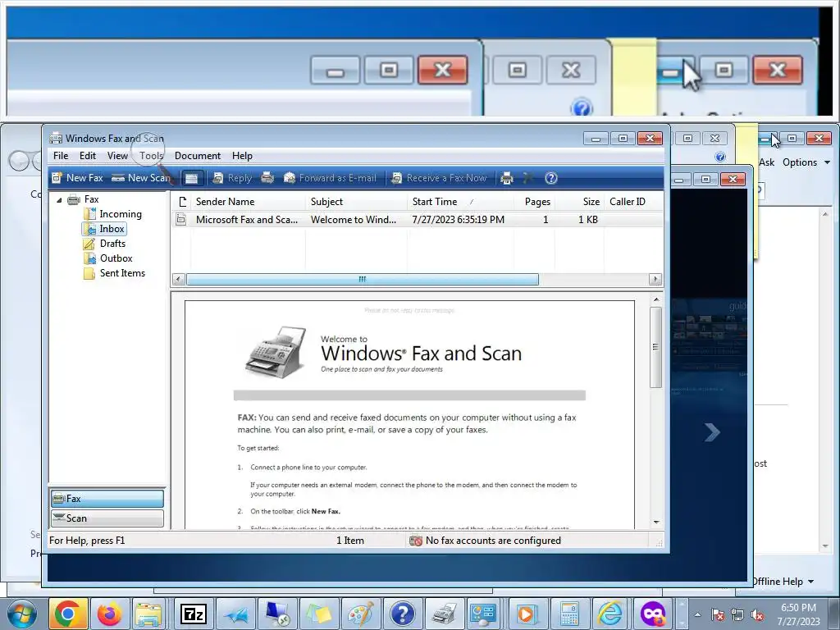840x630 pixels.
Task: Open Sticky Notes from taskbar
Action: click(319, 614)
